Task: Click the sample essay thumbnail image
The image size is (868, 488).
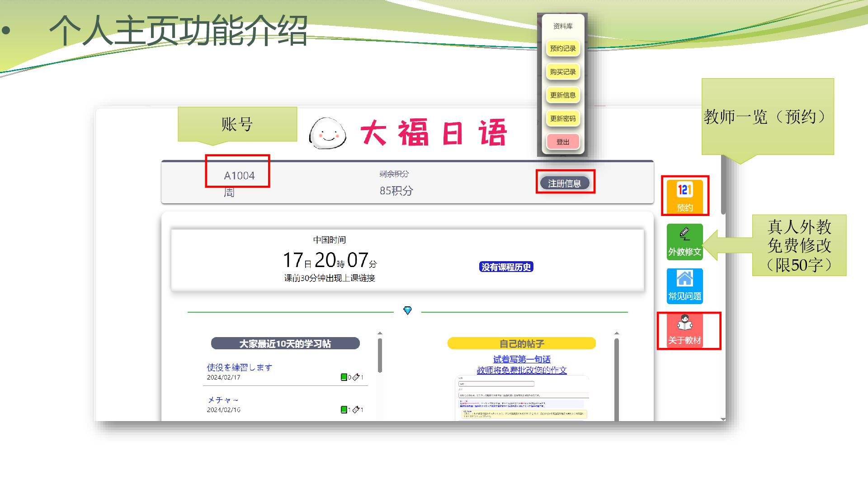Action: pyautogui.click(x=522, y=398)
